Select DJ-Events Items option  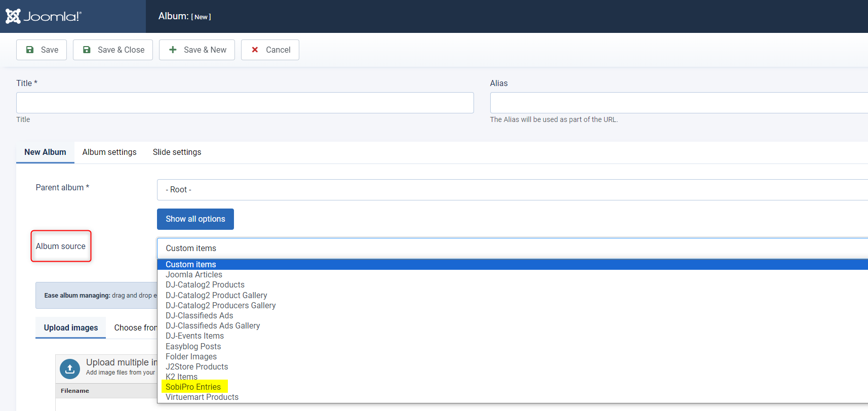pyautogui.click(x=512, y=336)
